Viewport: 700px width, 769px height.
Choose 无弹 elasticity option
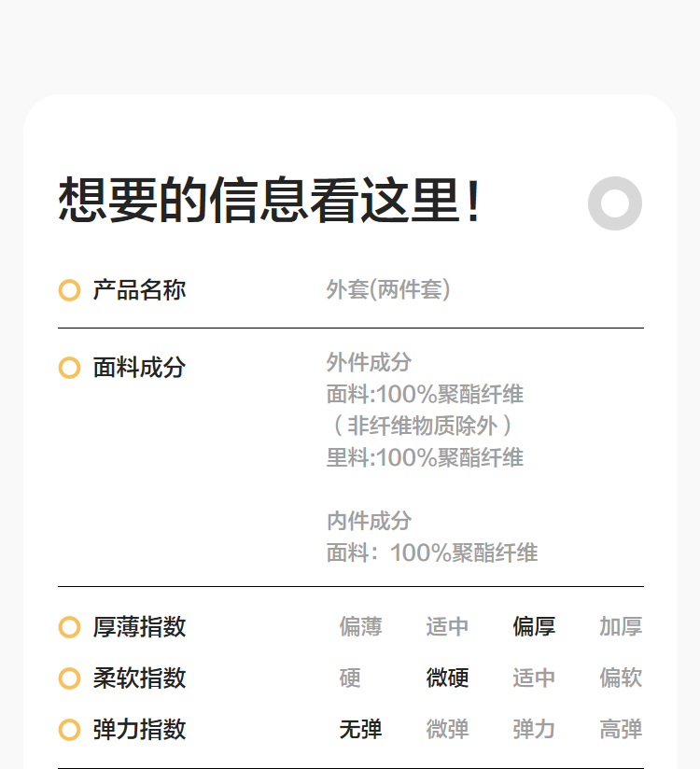pos(360,730)
